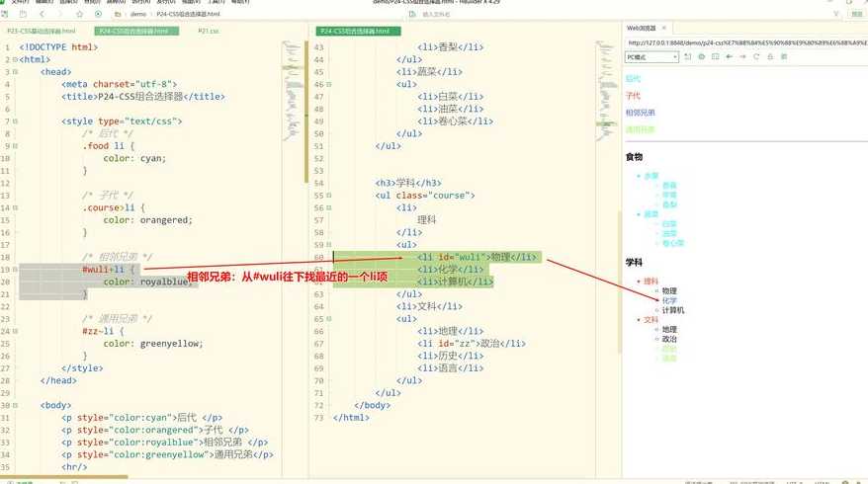Click P24 file name in breadcrumb
The height and width of the screenshot is (484, 868).
click(188, 14)
